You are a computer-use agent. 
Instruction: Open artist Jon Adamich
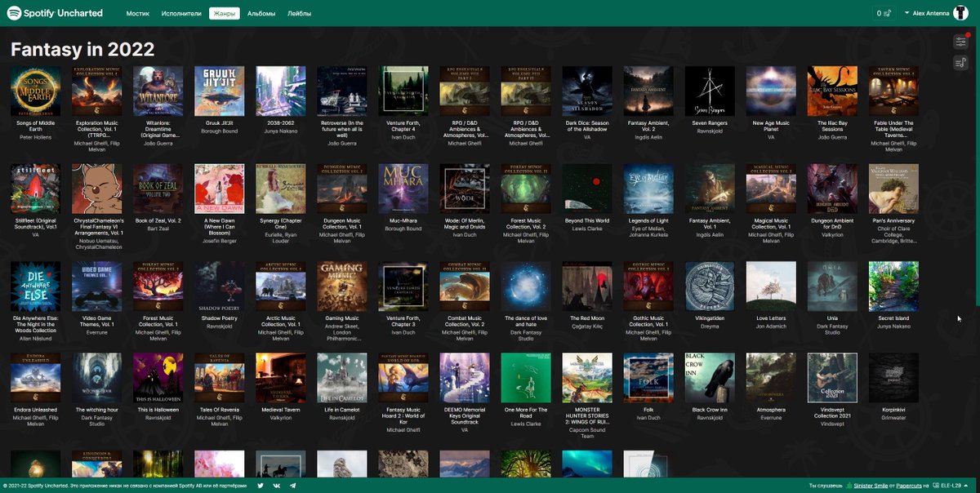[771, 326]
